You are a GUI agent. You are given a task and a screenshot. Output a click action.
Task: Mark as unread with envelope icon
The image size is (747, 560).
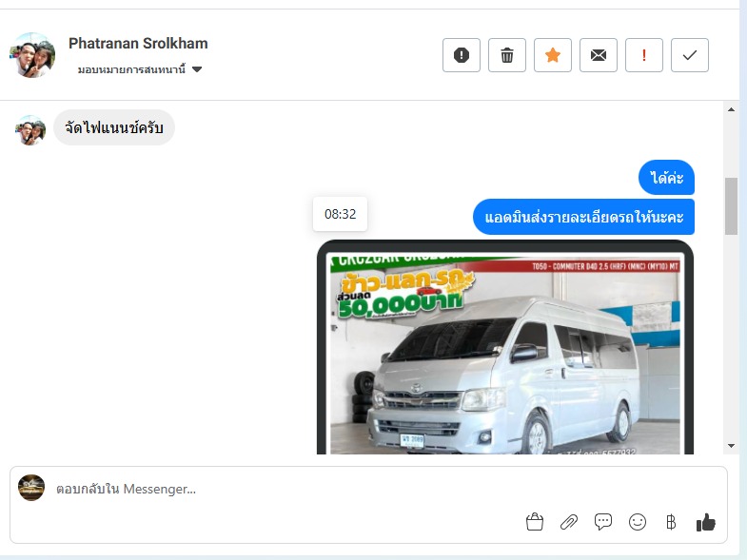coord(599,55)
